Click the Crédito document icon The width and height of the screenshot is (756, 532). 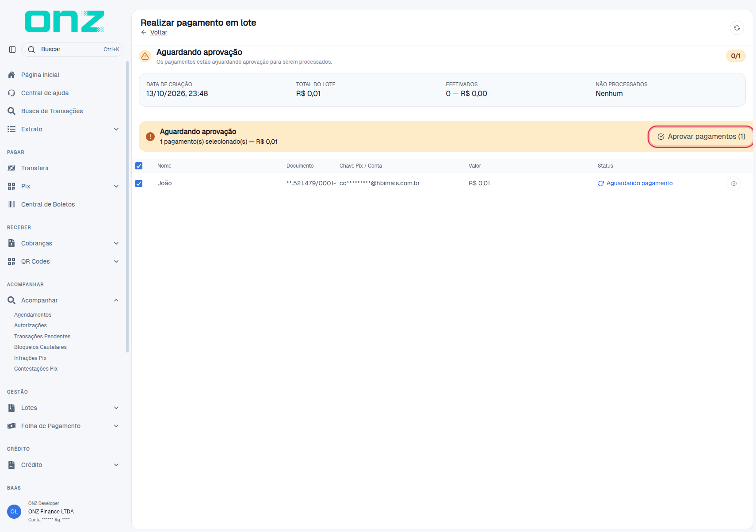[11, 465]
